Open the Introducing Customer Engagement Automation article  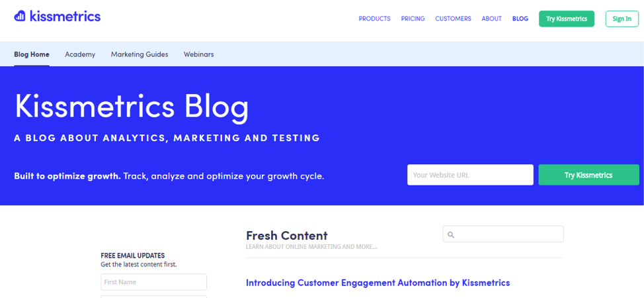(378, 283)
